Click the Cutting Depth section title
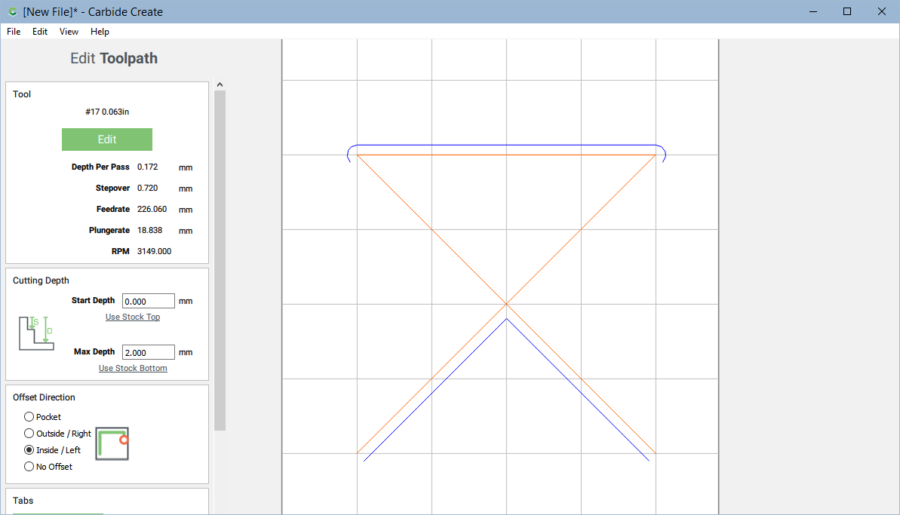This screenshot has width=900, height=515. click(x=41, y=280)
